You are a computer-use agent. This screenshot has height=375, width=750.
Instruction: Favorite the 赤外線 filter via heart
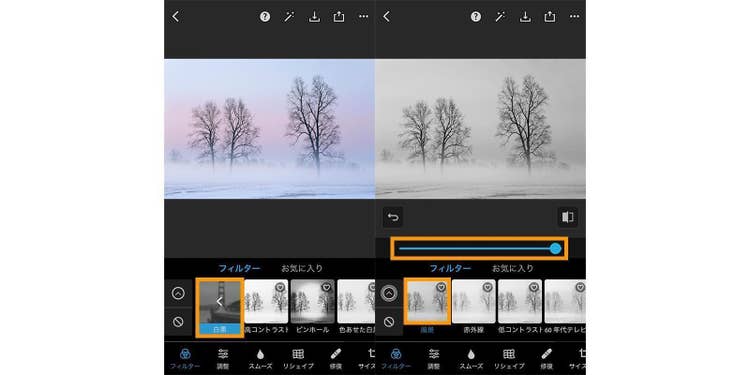(487, 287)
